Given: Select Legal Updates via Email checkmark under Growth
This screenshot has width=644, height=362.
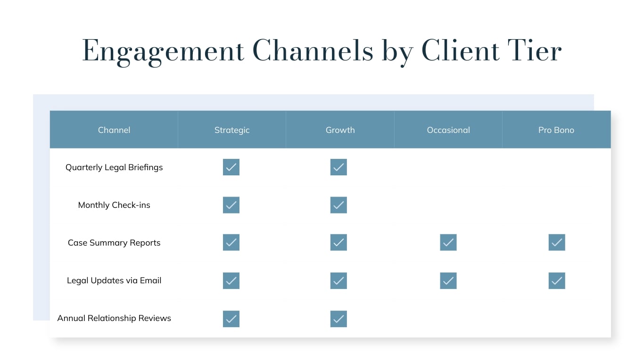Looking at the screenshot, I should (x=339, y=280).
